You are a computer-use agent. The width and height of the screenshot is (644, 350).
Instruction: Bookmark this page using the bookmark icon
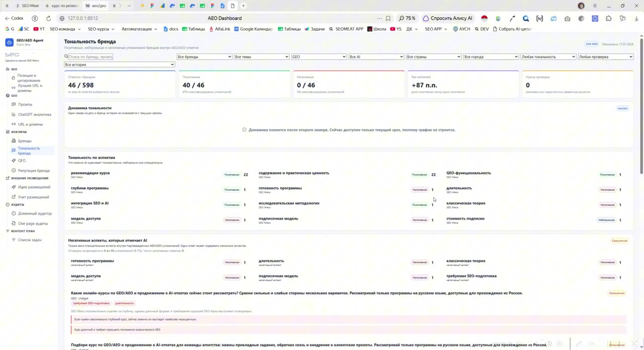pos(388,18)
